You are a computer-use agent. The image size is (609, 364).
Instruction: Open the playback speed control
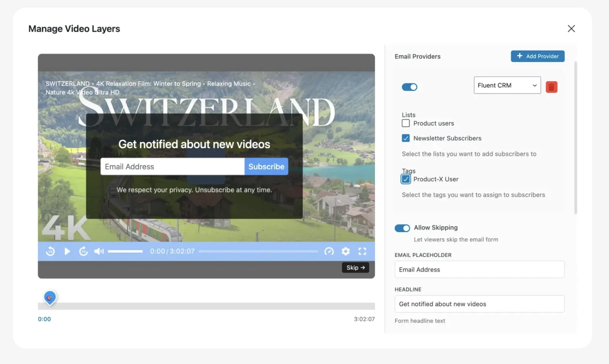(329, 252)
